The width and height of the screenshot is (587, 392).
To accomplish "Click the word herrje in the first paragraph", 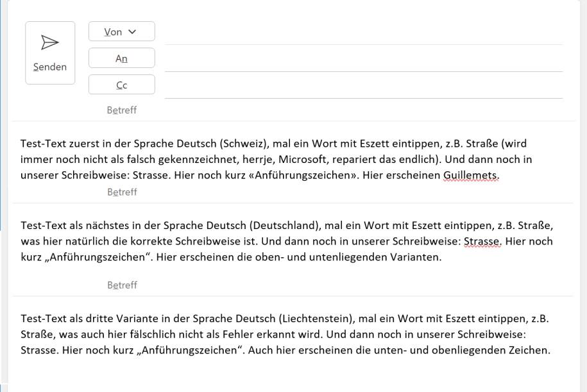I will (259, 160).
